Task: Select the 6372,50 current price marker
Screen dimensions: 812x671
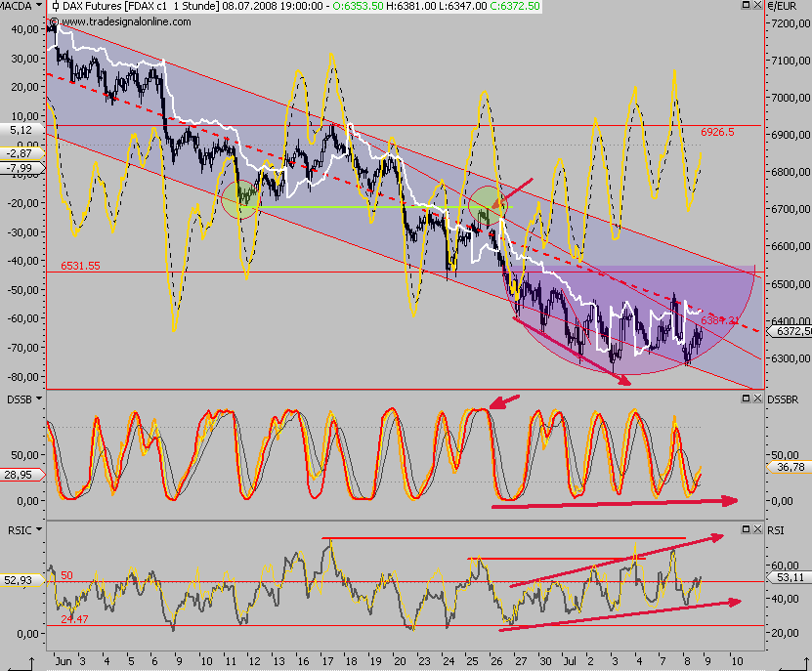Action: (x=790, y=331)
